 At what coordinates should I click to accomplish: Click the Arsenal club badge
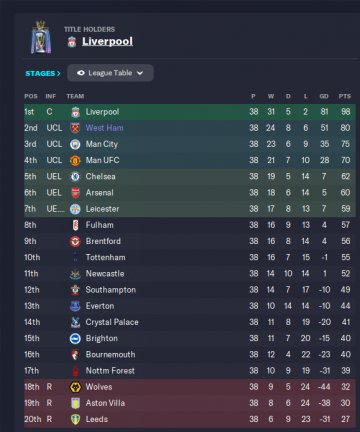[x=75, y=193]
